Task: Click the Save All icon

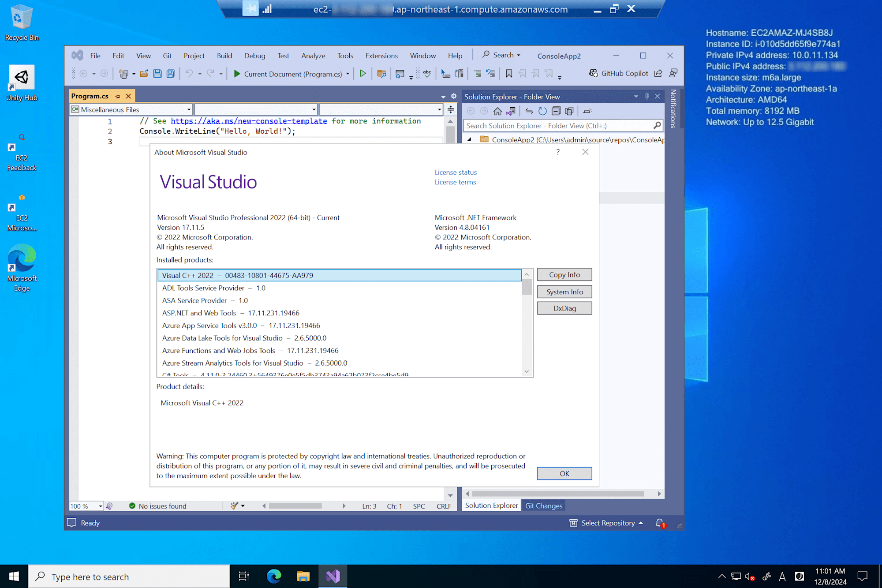Action: (171, 74)
